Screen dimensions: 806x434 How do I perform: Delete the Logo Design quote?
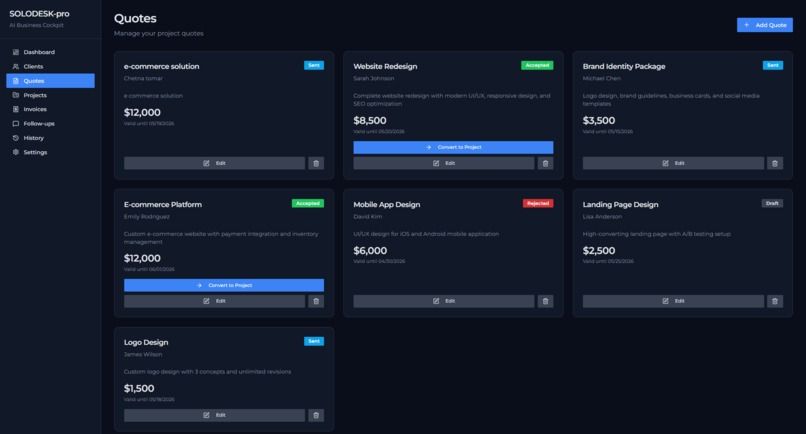[x=316, y=415]
